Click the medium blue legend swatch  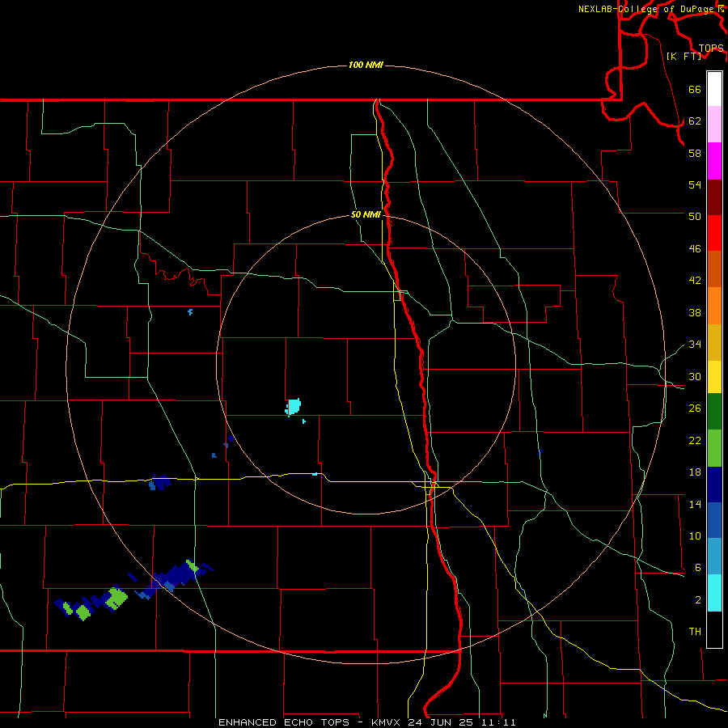pos(714,521)
